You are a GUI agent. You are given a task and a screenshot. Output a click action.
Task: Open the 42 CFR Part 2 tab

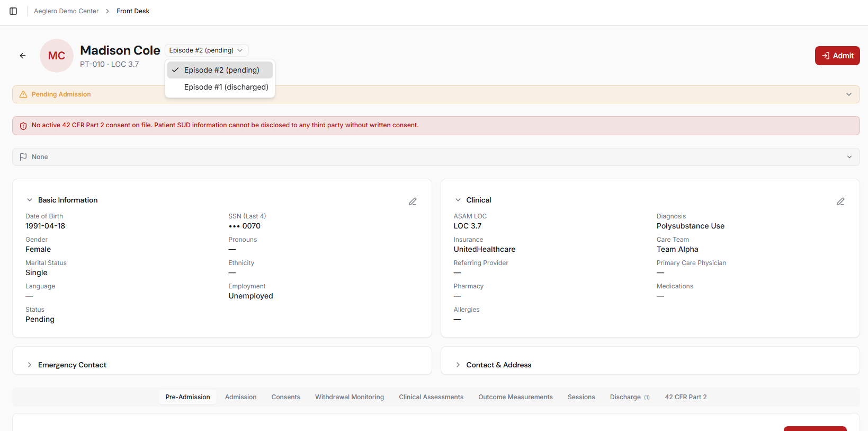coord(686,397)
